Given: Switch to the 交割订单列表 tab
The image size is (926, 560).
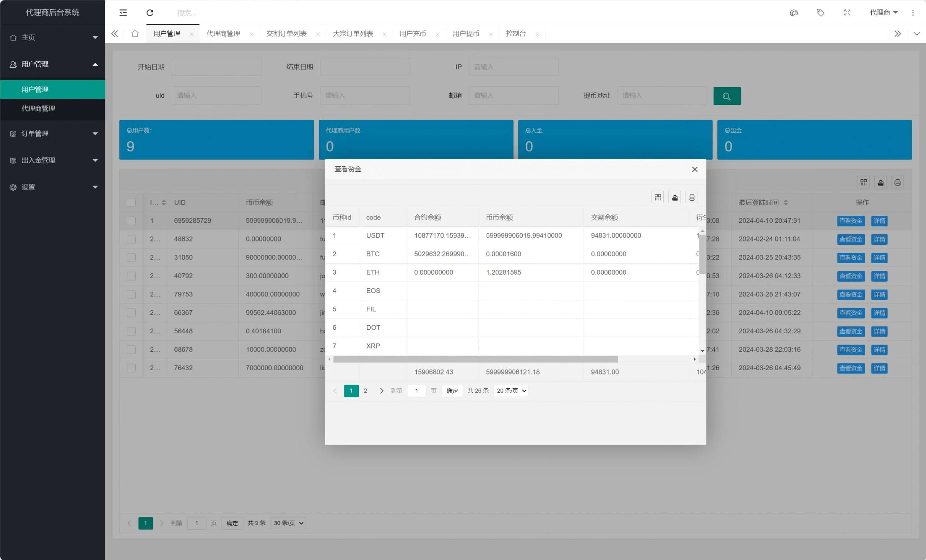Looking at the screenshot, I should tap(286, 34).
